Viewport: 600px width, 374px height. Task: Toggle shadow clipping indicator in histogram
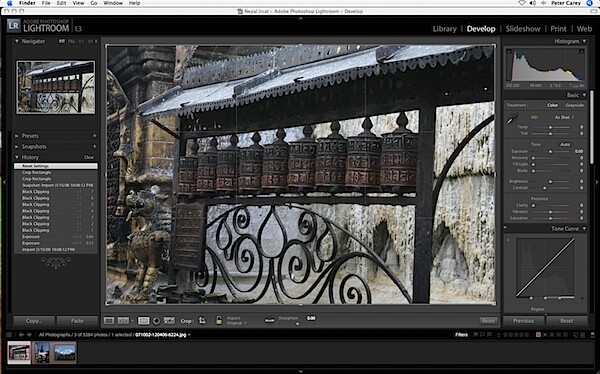[x=509, y=51]
